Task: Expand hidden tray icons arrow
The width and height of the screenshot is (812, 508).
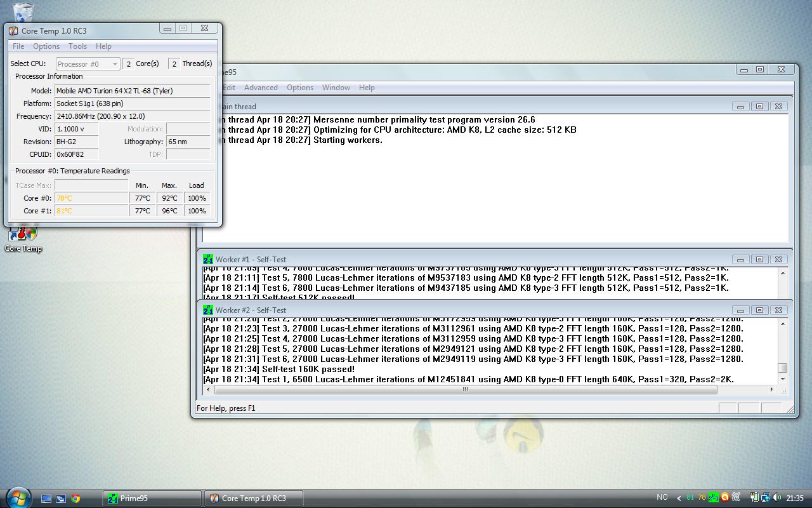Action: 679,498
